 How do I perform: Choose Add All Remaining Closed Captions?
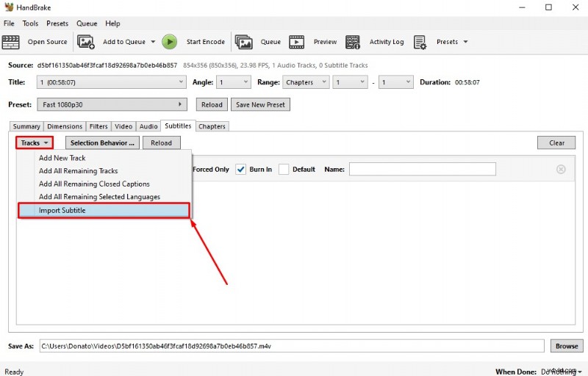(94, 184)
